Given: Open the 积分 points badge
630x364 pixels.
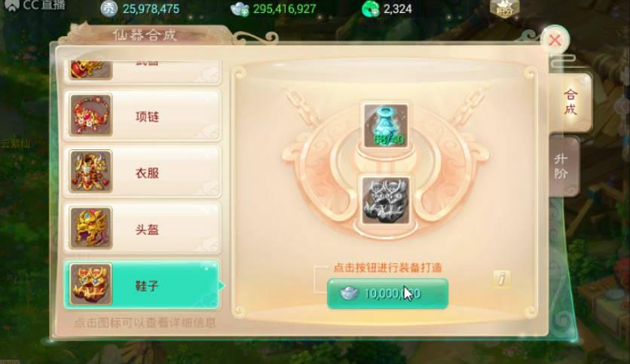Looking at the screenshot, I should pos(504,8).
